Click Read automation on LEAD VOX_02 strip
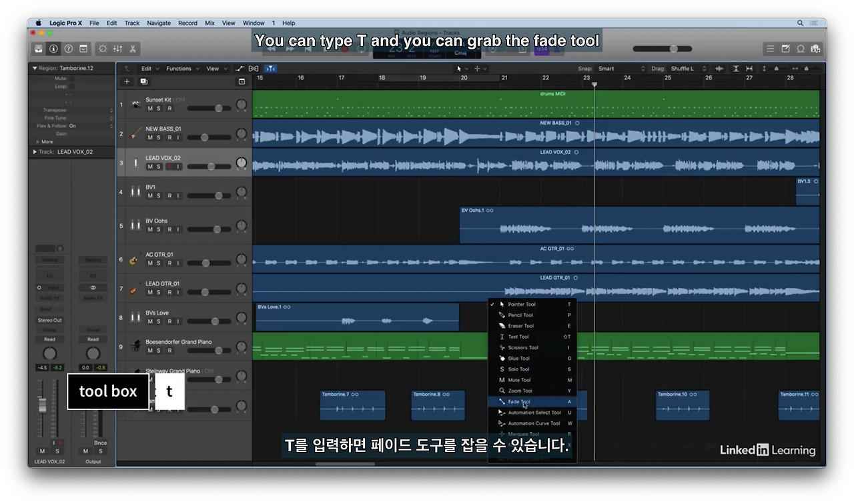The image size is (854, 504). (x=49, y=339)
